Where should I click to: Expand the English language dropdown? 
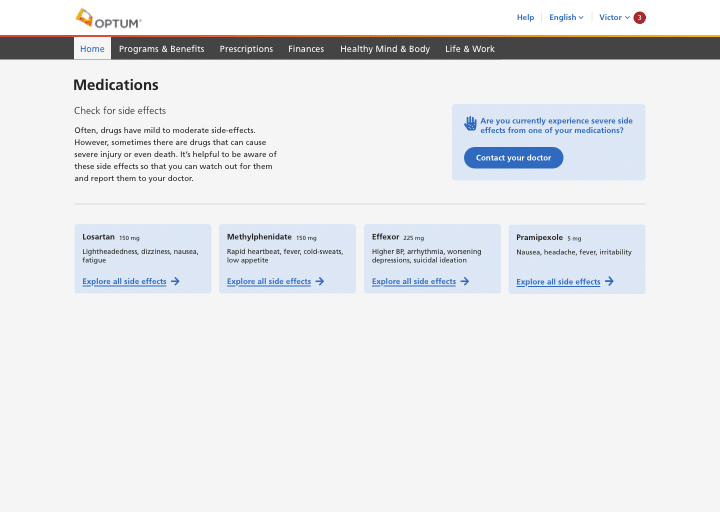(x=566, y=17)
